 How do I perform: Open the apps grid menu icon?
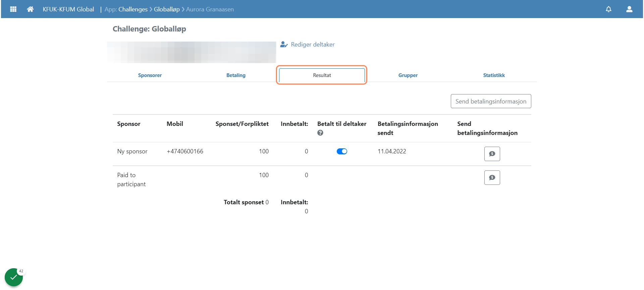click(x=13, y=9)
